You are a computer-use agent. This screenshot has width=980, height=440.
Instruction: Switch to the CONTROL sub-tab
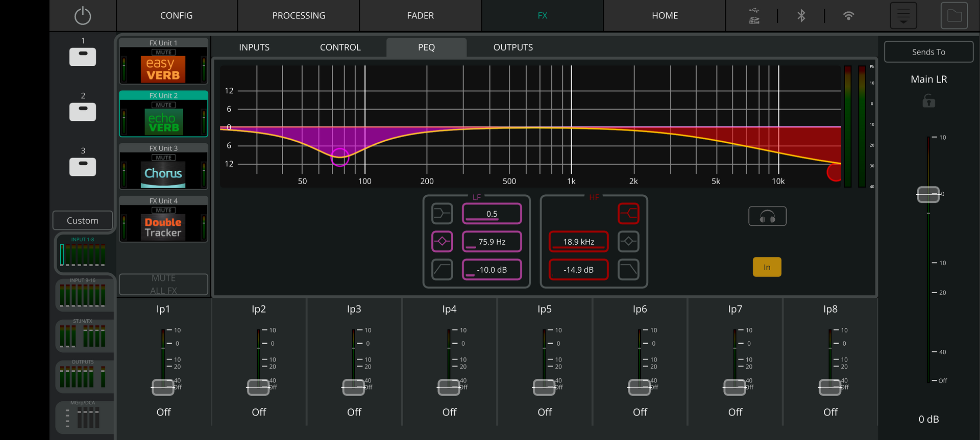[x=340, y=47]
